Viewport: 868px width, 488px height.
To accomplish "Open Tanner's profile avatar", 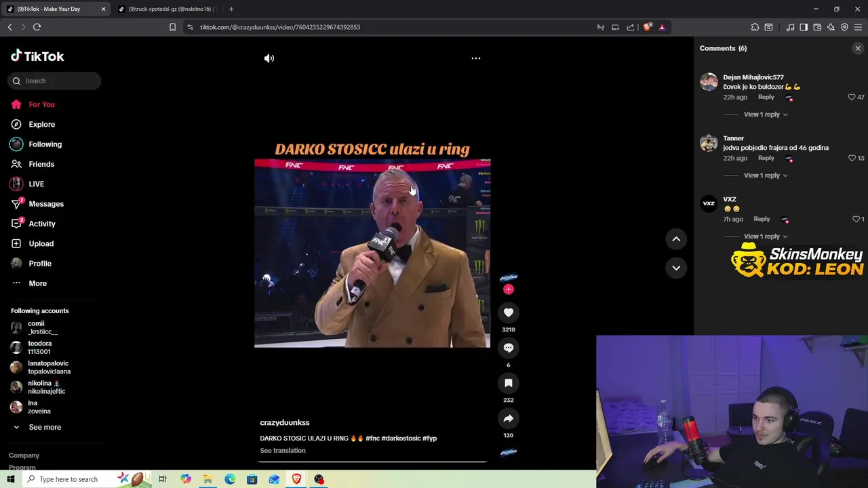I will (x=709, y=143).
